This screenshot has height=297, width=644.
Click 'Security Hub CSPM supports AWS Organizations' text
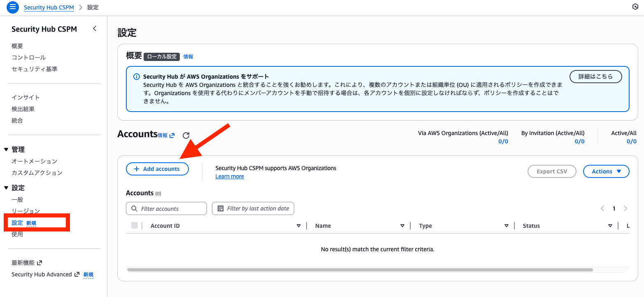[x=276, y=168]
